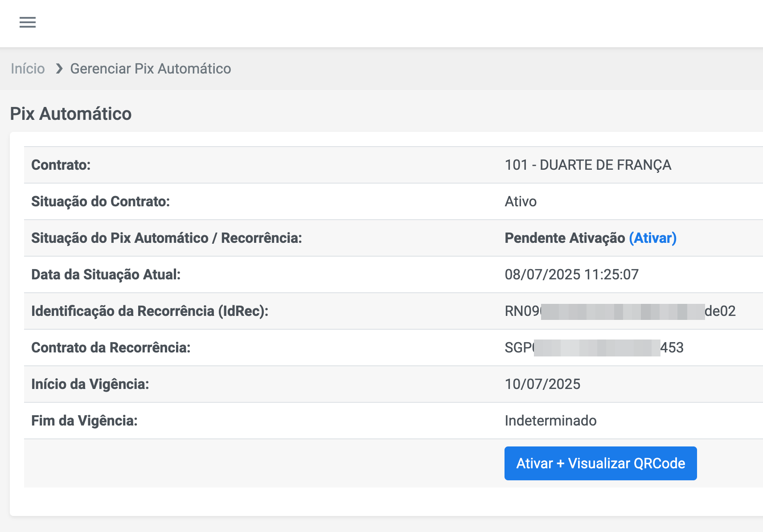Select the Situação do Contrato label
Image resolution: width=763 pixels, height=532 pixels.
click(x=100, y=201)
